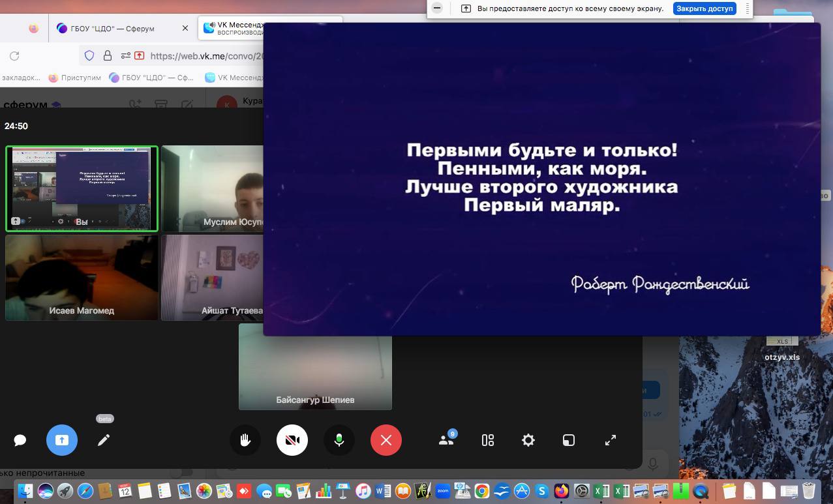Screen dimensions: 833x504
Task: Collapse the screen sharing notification bar
Action: point(437,8)
